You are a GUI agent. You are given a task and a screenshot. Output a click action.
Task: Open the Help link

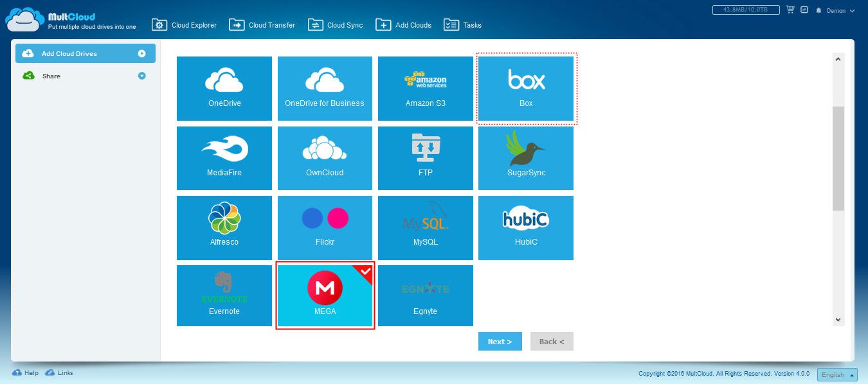click(x=25, y=372)
